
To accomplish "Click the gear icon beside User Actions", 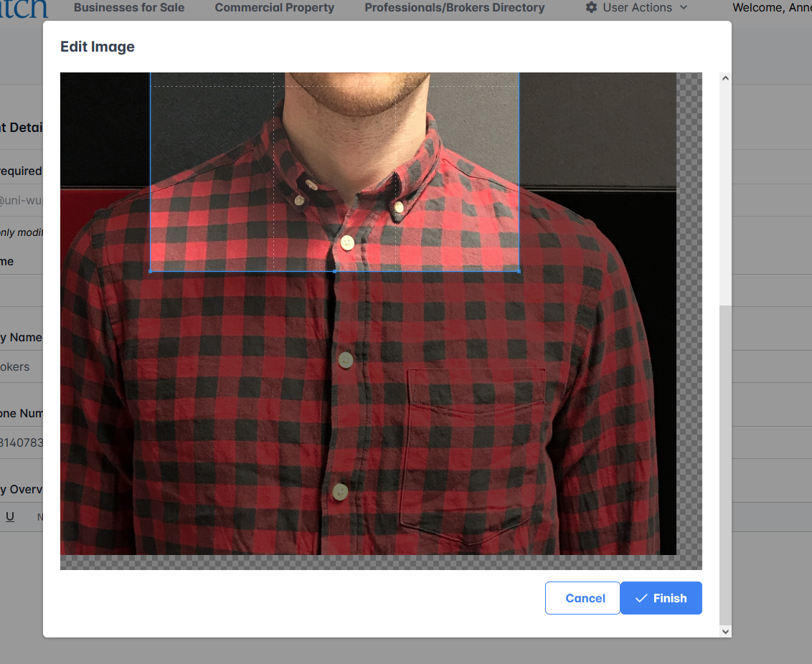I will 591,8.
